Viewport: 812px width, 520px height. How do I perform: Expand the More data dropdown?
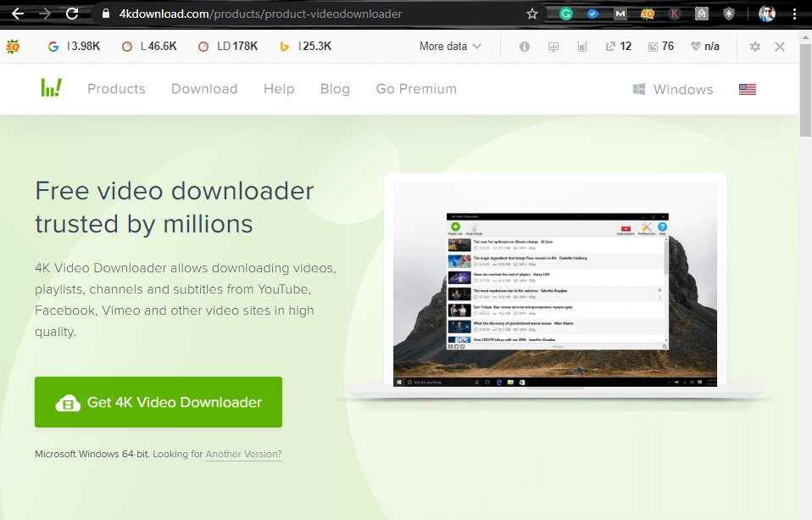[449, 47]
